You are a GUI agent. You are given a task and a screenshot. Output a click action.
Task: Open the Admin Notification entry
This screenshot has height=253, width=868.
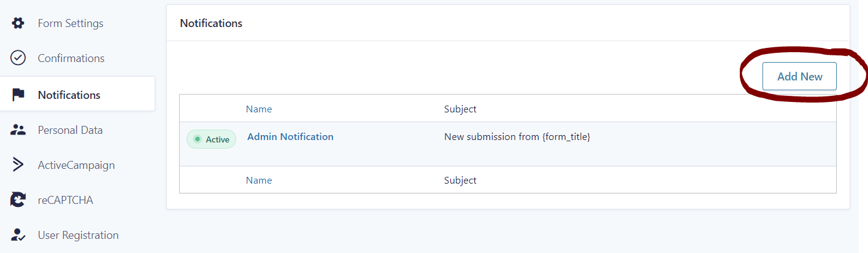pyautogui.click(x=290, y=137)
